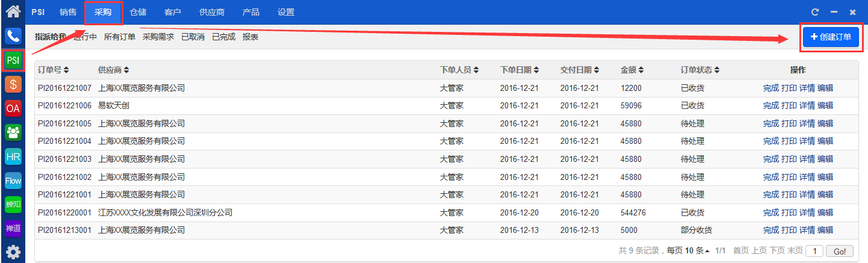Go to 上页 previous page link
Viewport: 868px width, 263px height.
(759, 250)
